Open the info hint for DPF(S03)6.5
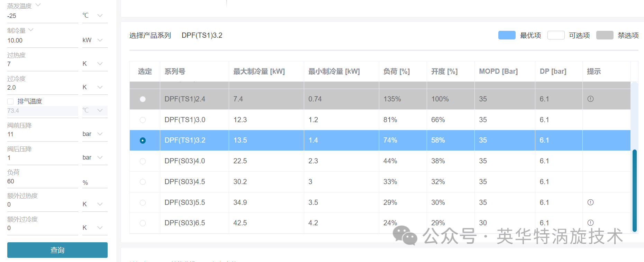Screen dimensions: 644x262 (x=590, y=223)
